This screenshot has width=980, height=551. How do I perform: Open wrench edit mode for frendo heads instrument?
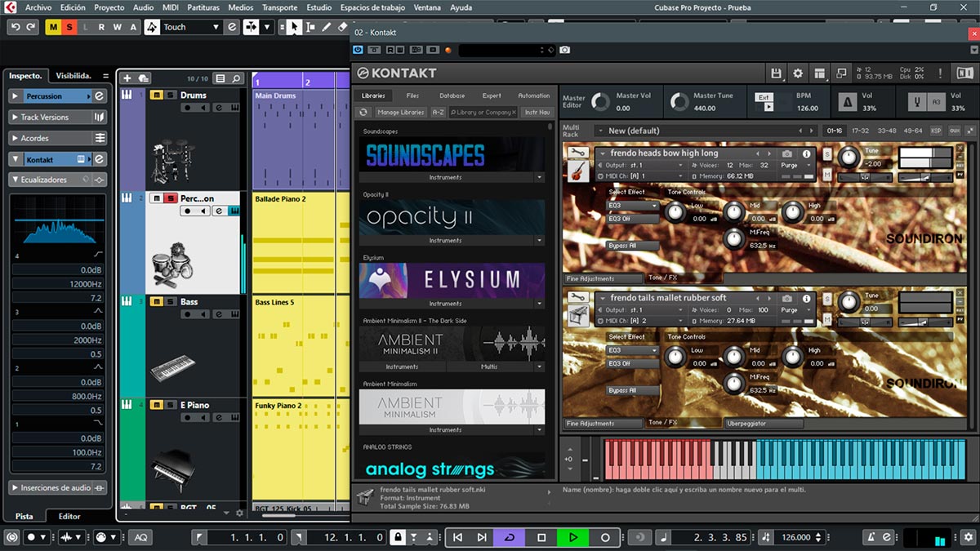click(578, 153)
